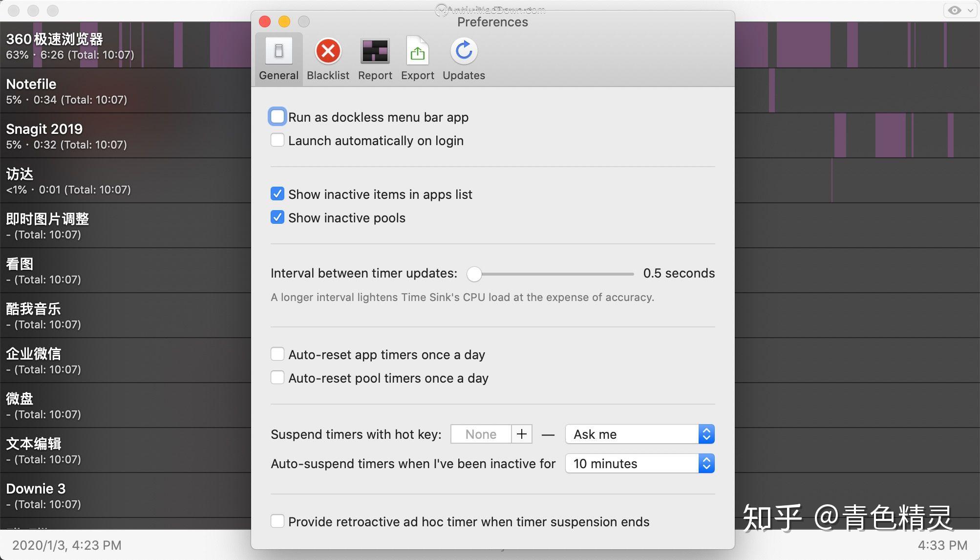Screen dimensions: 980x560
Task: Open the General preferences pane
Action: coord(278,59)
